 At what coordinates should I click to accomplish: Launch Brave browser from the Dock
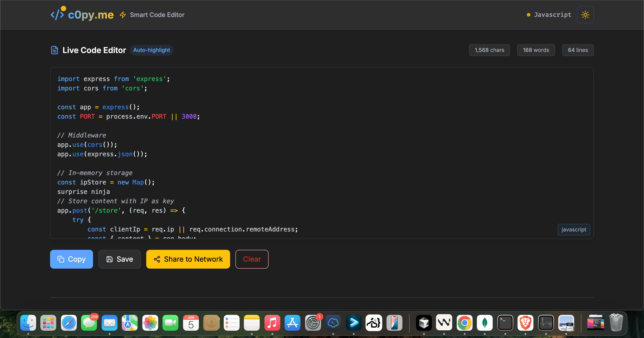click(526, 323)
